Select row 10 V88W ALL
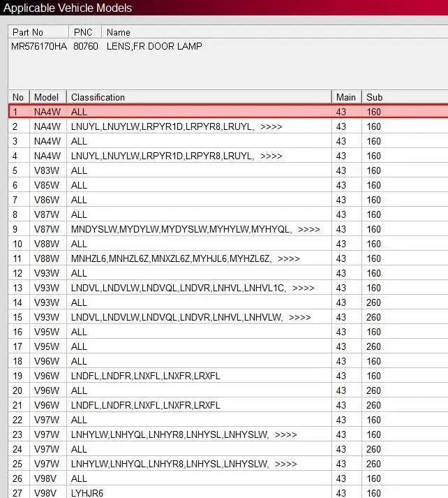 (228, 244)
